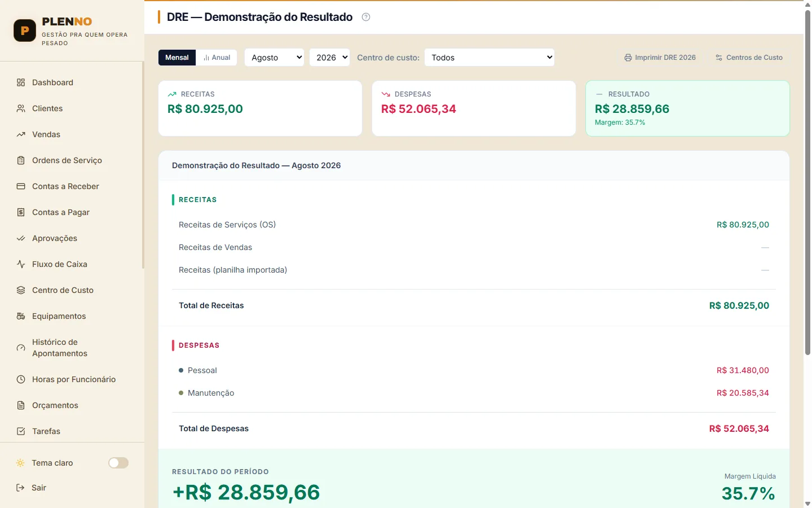
Task: Click the Receitas de Serviços (OS) row
Action: [x=474, y=225]
